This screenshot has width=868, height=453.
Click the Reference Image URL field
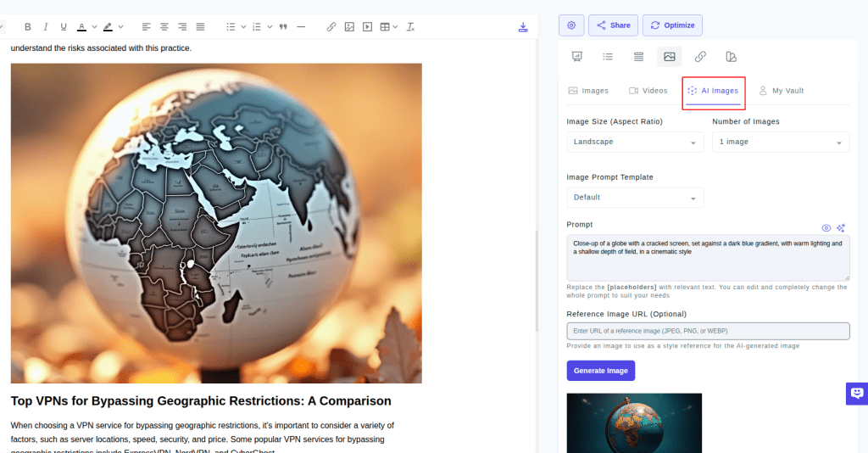pyautogui.click(x=708, y=331)
